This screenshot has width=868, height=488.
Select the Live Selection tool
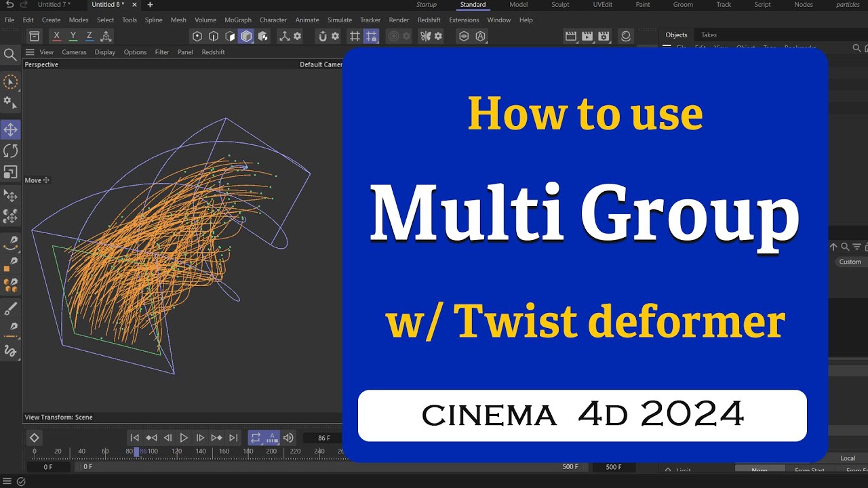(x=10, y=83)
